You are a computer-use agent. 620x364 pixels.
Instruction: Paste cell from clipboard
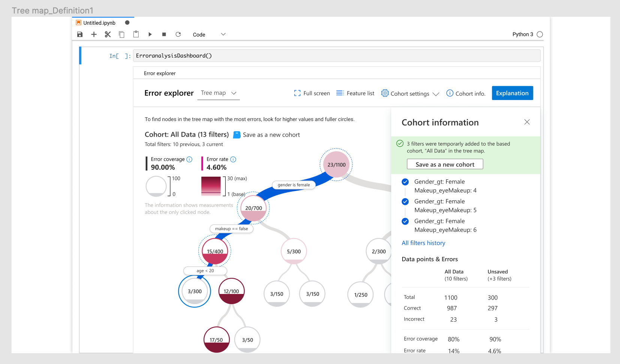click(x=136, y=34)
